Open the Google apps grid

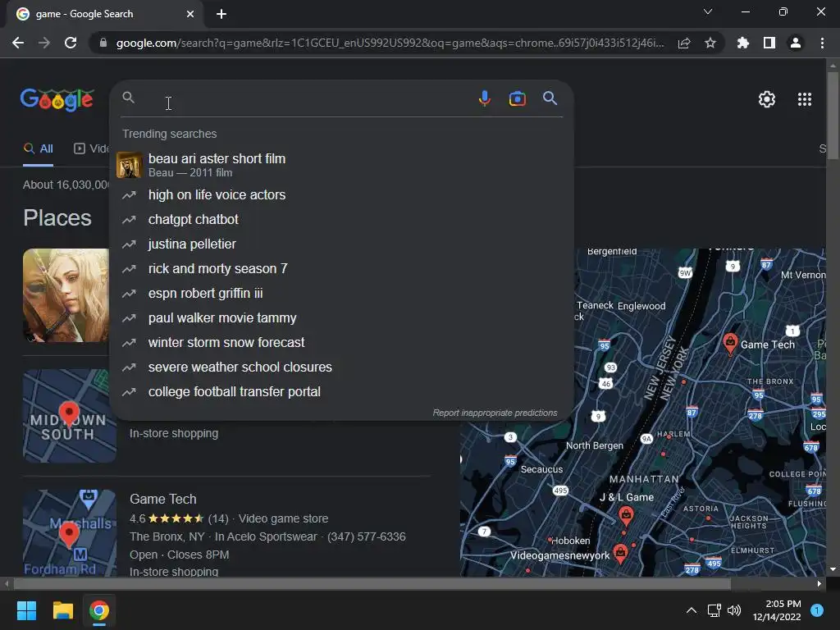click(805, 99)
